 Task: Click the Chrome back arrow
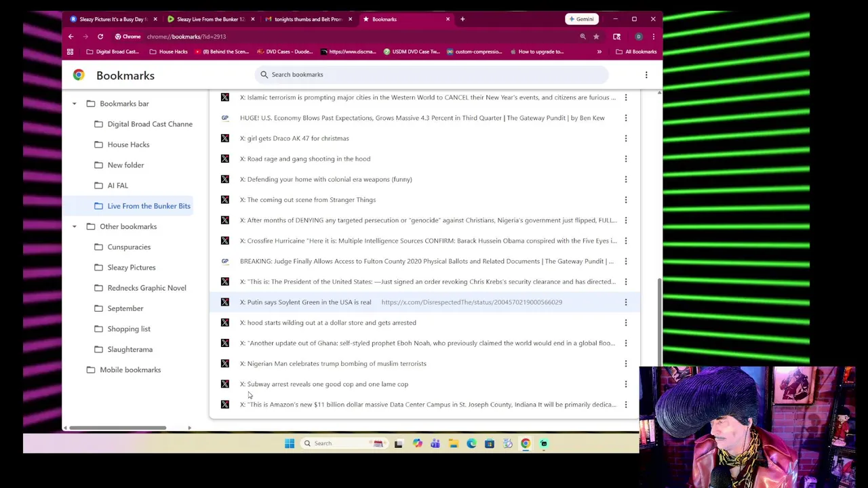(71, 37)
